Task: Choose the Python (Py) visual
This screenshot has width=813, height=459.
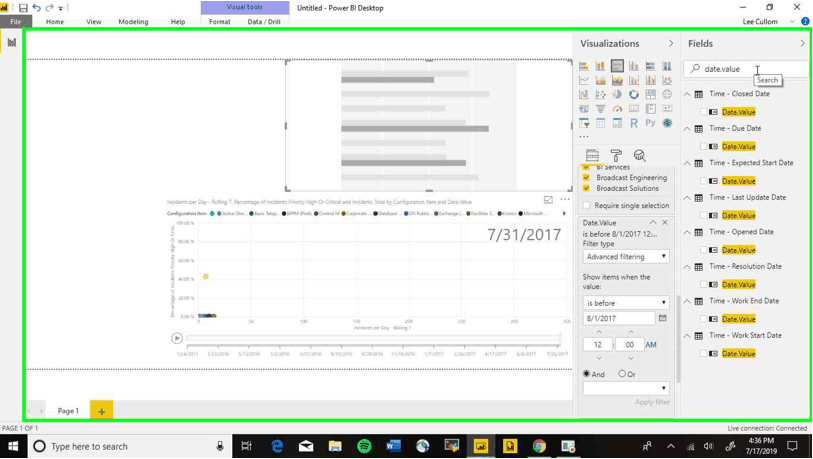Action: (x=650, y=123)
